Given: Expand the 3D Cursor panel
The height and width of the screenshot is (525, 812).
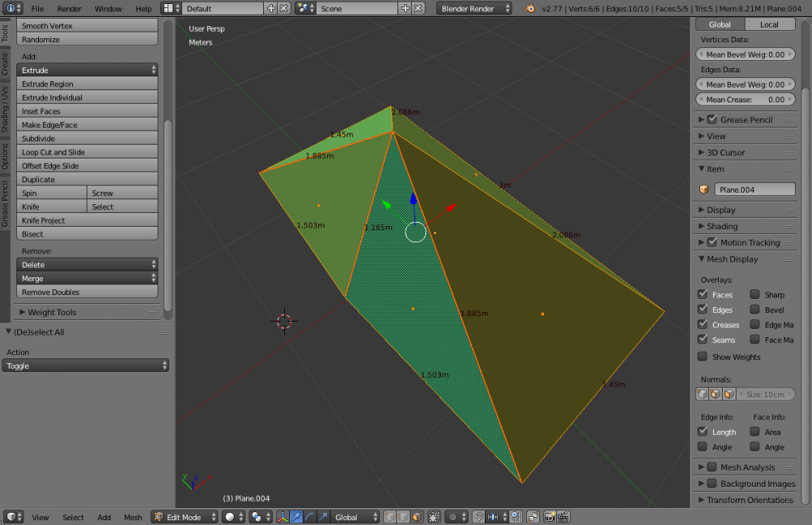Looking at the screenshot, I should pyautogui.click(x=725, y=153).
